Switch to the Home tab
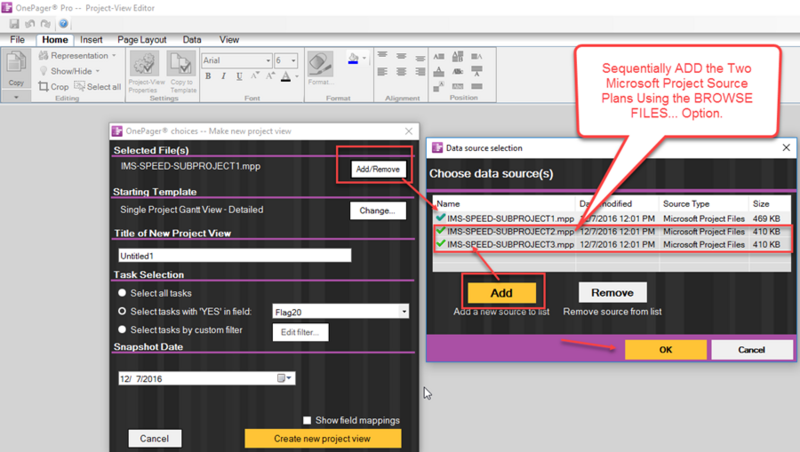Viewport: 800px width, 452px height. (55, 40)
